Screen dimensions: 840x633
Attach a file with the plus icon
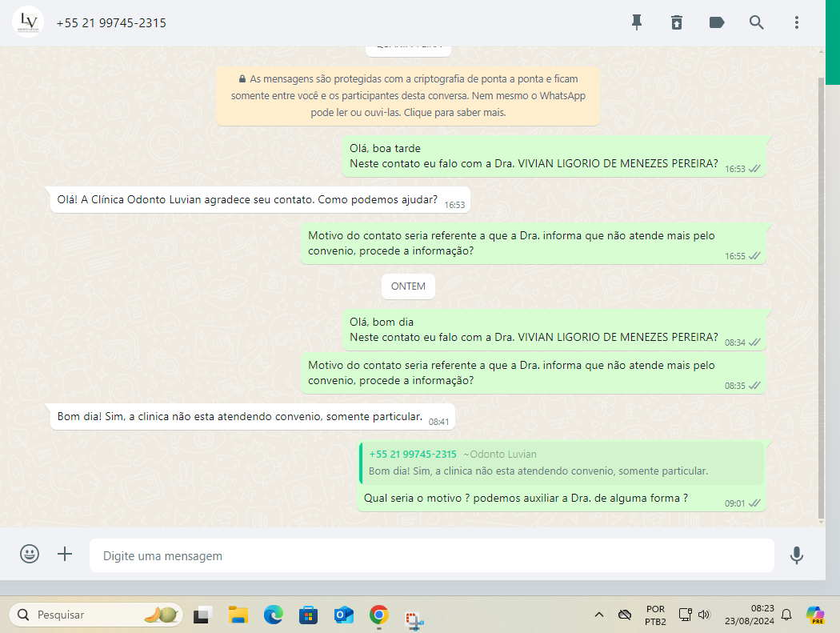[x=65, y=554]
